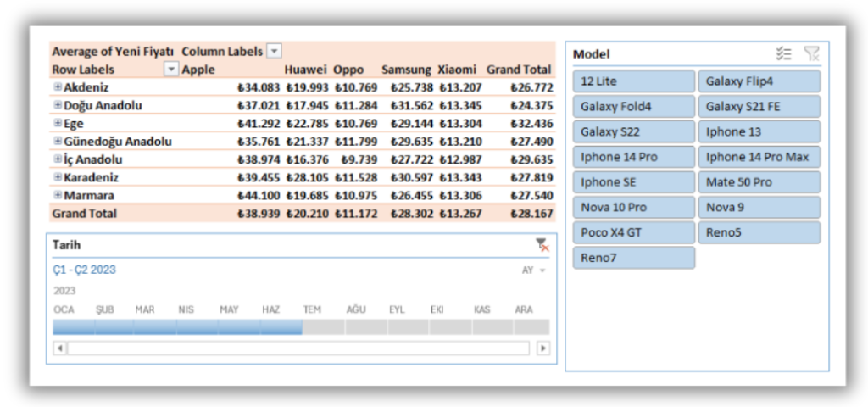Select ŞUB month on the timeline

point(114,326)
